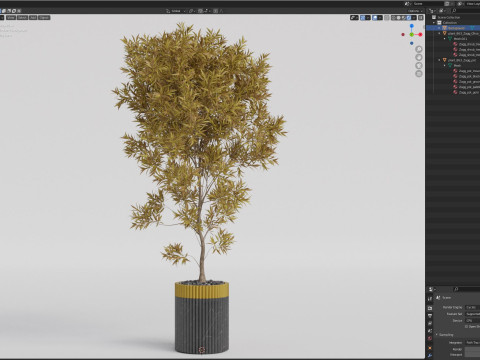Click the pan hand navigation button

[419, 57]
